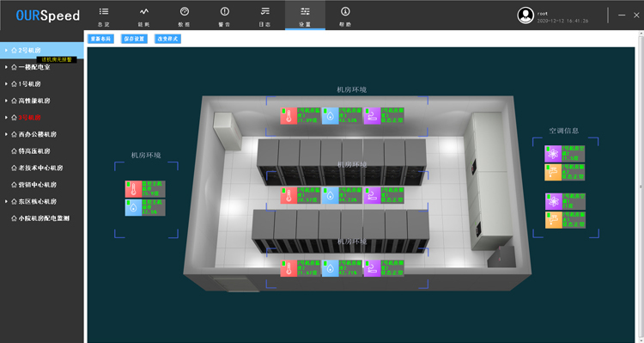Click the 改变样式 change style button
Image resolution: width=644 pixels, height=343 pixels.
pos(167,39)
